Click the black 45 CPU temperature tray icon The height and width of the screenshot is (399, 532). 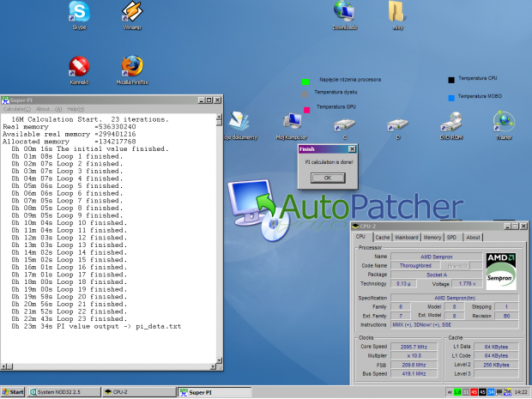[482, 392]
